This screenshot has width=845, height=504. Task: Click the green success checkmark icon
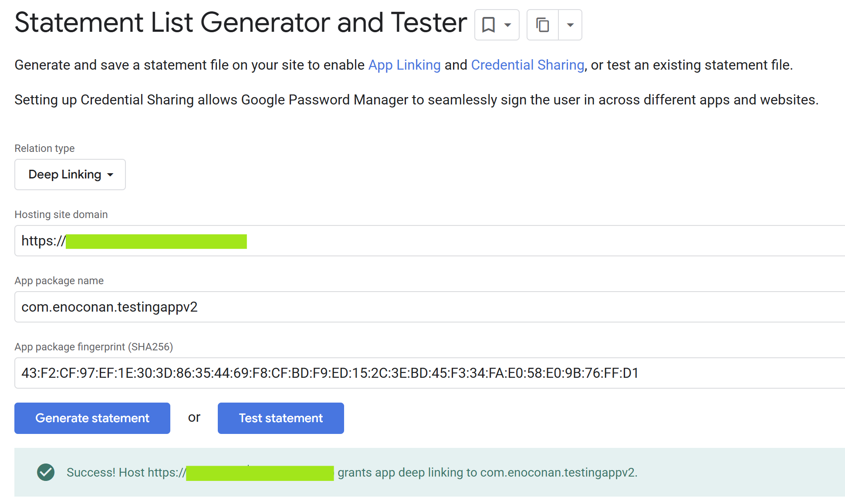[x=46, y=472]
